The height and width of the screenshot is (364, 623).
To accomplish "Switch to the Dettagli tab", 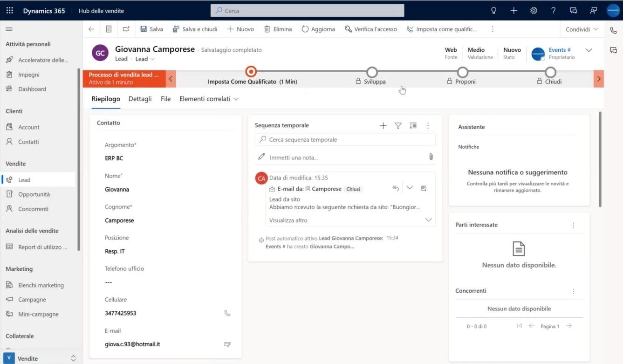I will tap(139, 99).
